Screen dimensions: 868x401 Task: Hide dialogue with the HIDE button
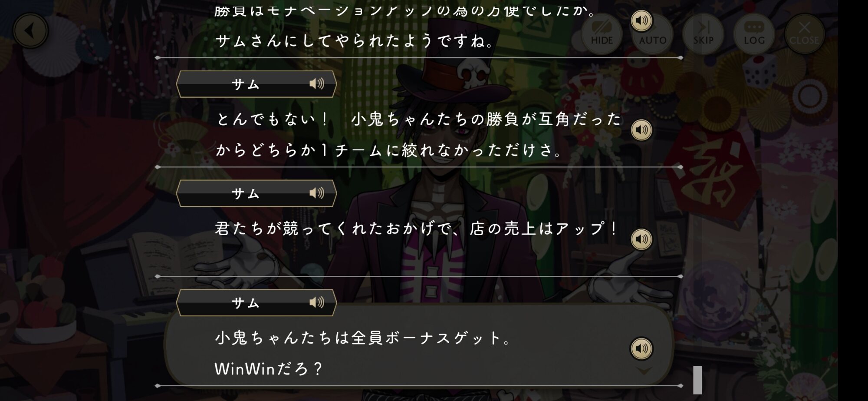(602, 33)
